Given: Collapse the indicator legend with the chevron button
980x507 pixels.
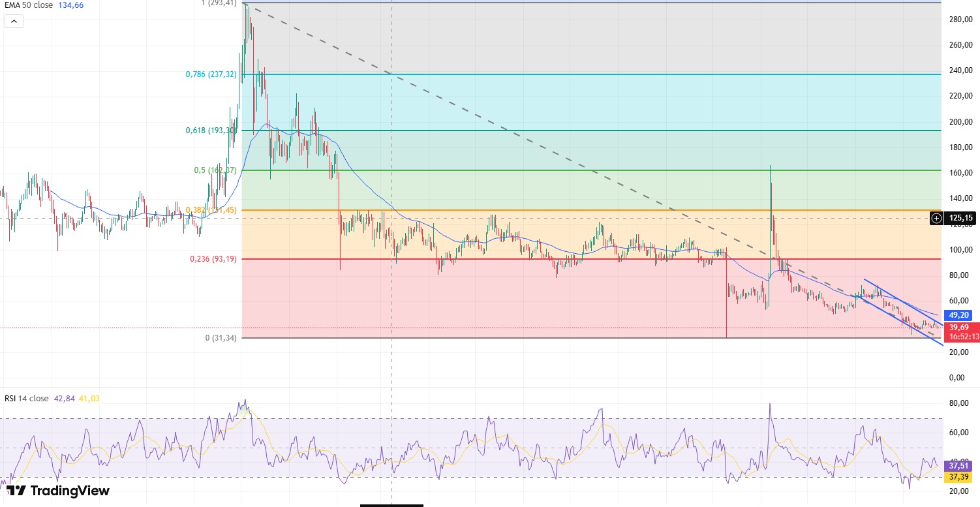Looking at the screenshot, I should [14, 21].
